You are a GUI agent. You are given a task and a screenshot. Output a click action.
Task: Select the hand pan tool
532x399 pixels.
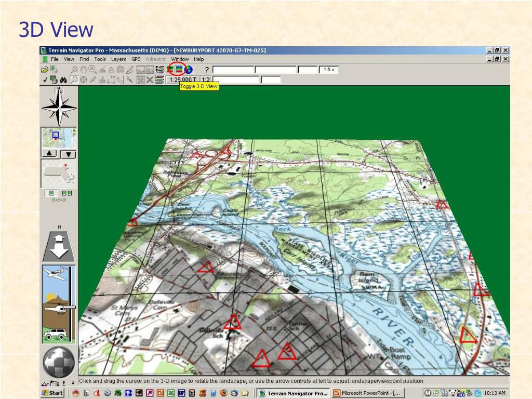[83, 70]
